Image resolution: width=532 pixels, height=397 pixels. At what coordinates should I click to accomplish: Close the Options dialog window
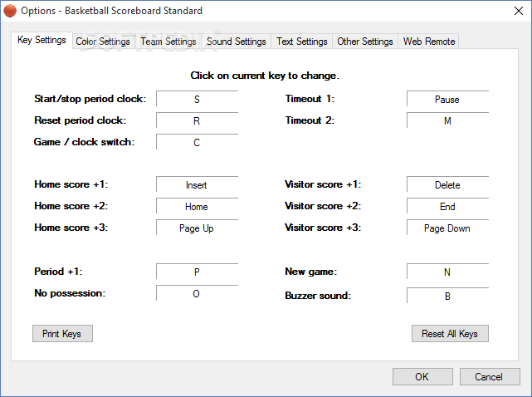click(518, 11)
